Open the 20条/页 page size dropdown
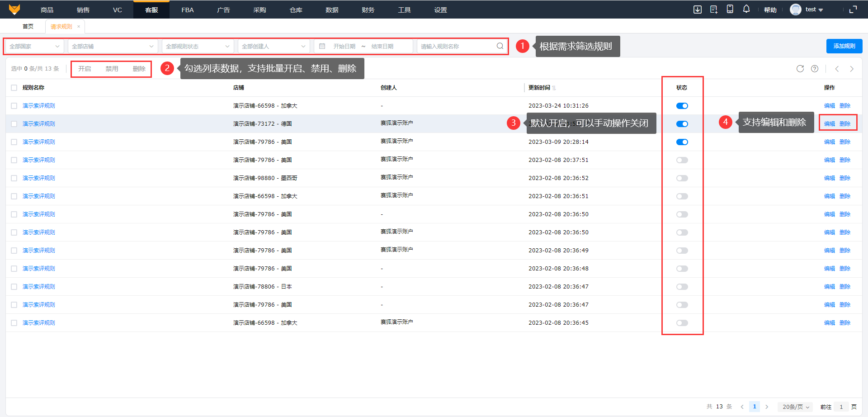Screen dimensions: 868x417 (x=795, y=407)
